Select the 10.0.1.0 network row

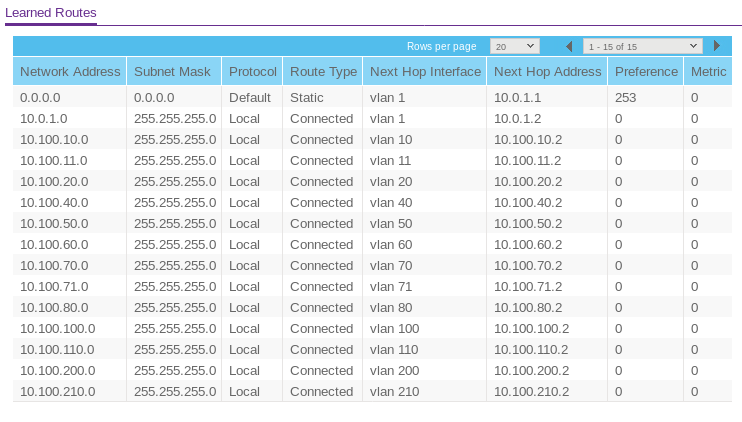pos(43,119)
